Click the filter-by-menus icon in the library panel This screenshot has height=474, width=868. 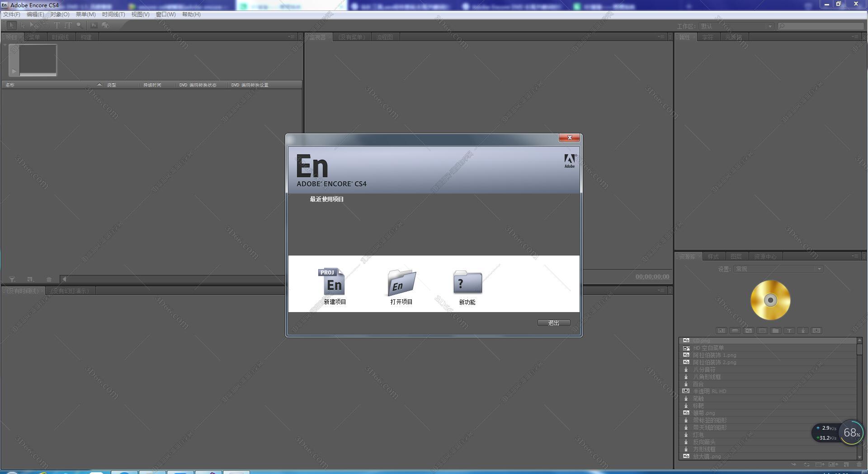(x=722, y=331)
